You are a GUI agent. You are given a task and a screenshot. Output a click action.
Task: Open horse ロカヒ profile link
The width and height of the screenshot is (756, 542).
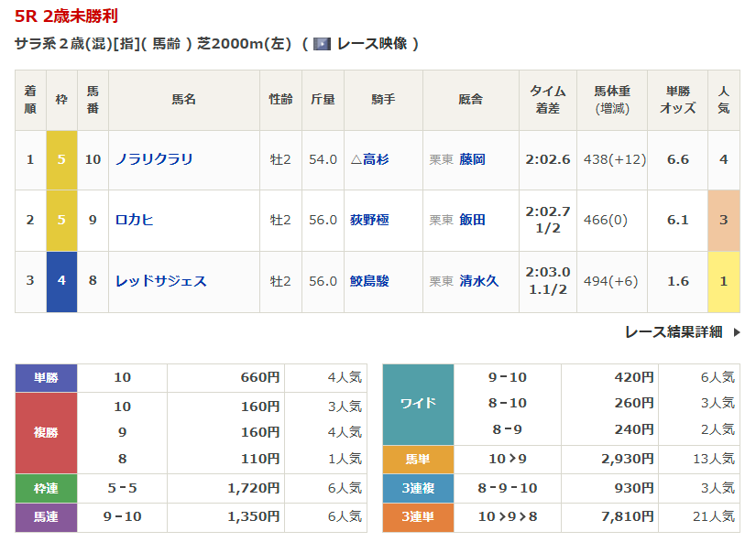pos(134,220)
